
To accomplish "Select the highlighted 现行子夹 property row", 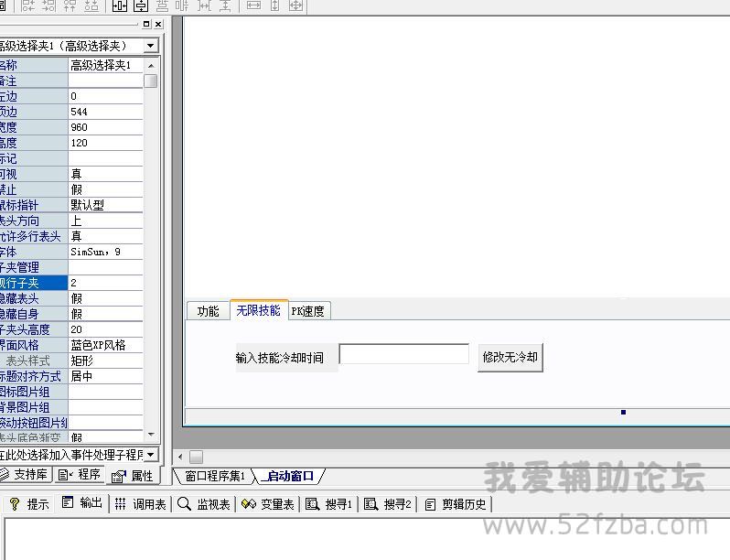I will click(71, 283).
